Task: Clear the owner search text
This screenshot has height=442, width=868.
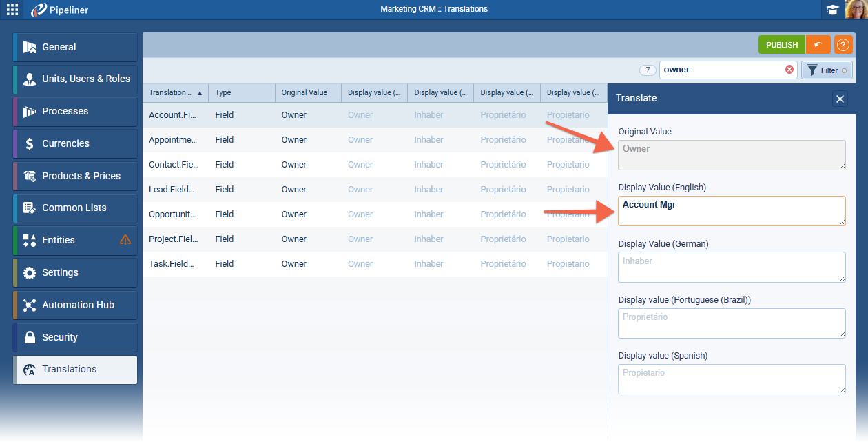Action: pos(789,70)
